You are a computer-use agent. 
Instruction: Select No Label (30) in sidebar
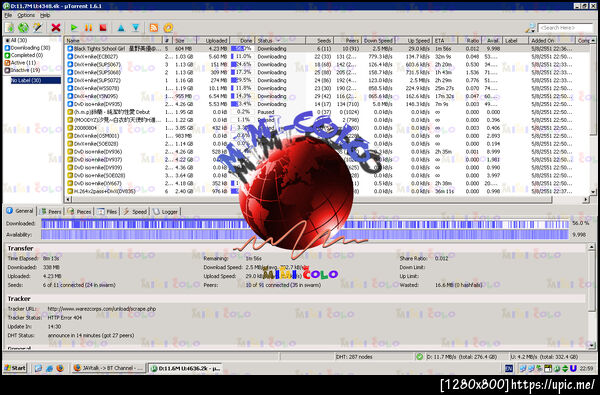(x=36, y=80)
